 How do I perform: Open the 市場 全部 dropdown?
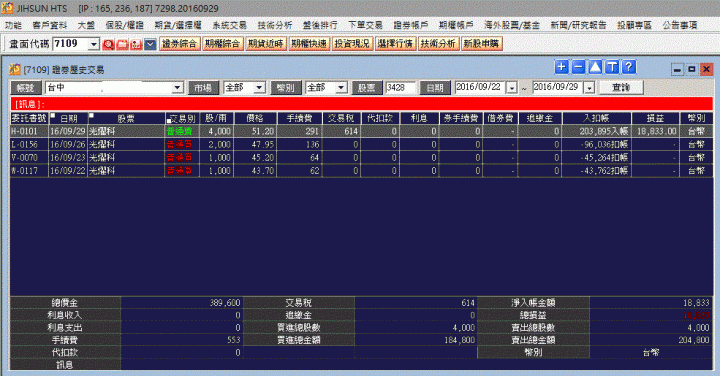pos(259,88)
